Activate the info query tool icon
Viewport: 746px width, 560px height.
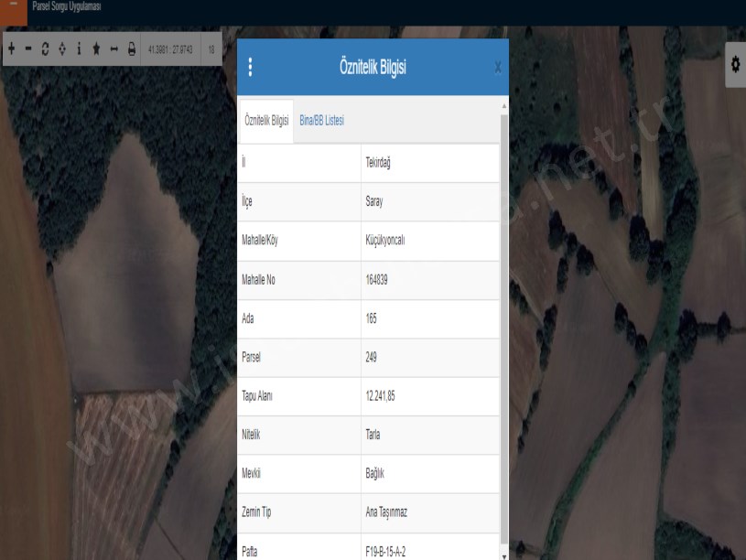point(79,48)
